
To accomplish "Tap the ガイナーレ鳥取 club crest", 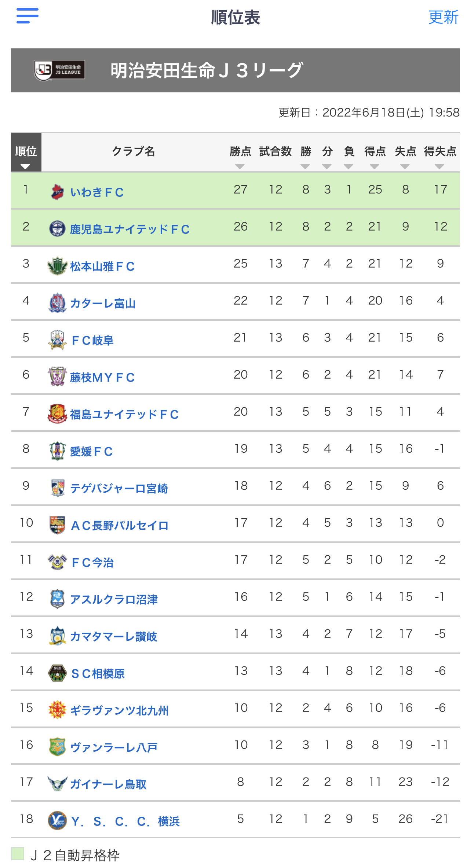I will [57, 784].
